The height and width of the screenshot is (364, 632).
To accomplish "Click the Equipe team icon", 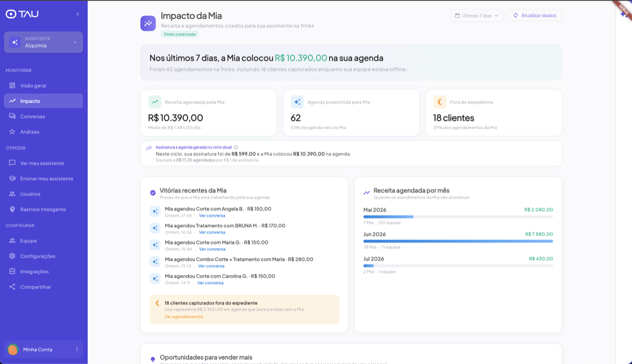I will pos(12,241).
